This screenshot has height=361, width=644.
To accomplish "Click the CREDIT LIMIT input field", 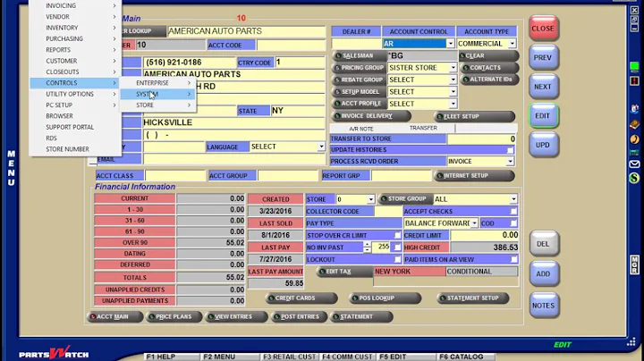I will coord(484,236).
